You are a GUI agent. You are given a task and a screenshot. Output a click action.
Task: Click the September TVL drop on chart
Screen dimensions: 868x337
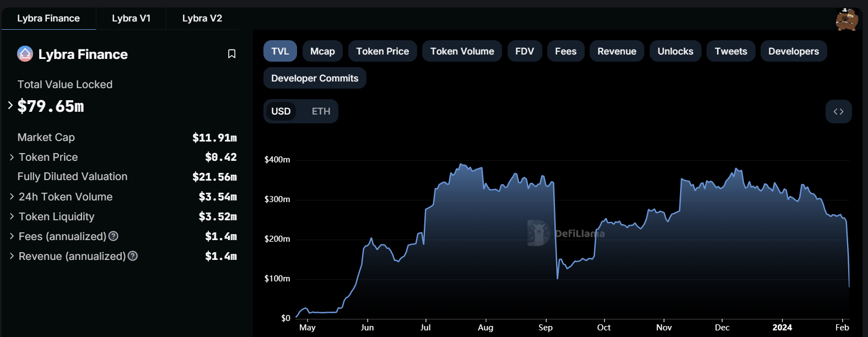click(557, 275)
